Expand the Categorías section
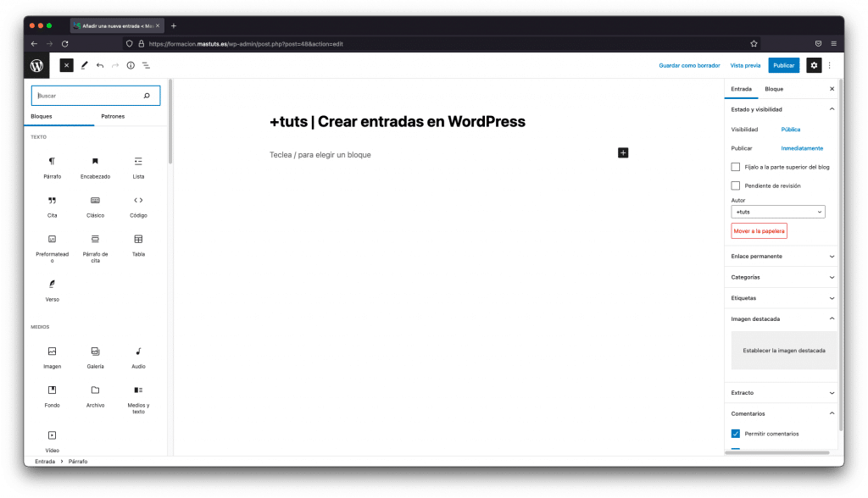The image size is (868, 498). [x=782, y=277]
